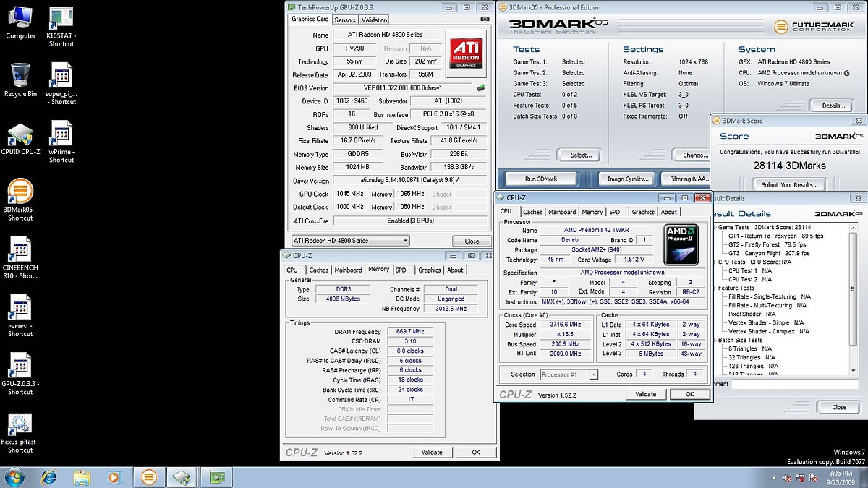Click the BIOS save chip icon in GPU-Z
Screen dimensions: 868x488
[x=480, y=88]
